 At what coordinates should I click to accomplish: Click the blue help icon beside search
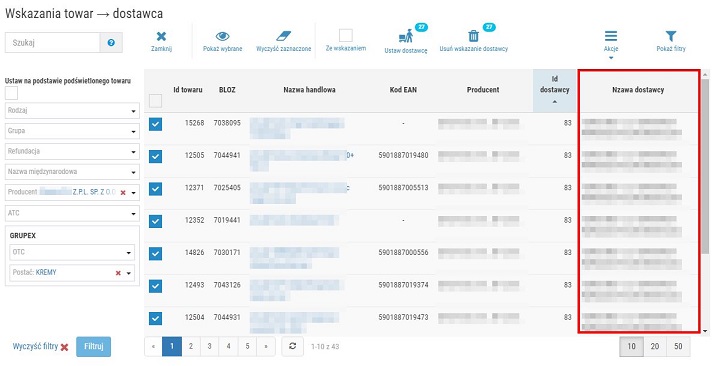(111, 43)
